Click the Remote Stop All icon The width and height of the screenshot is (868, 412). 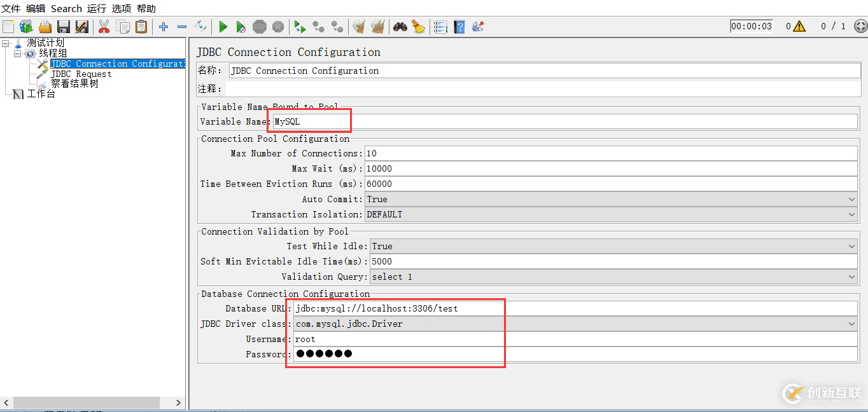point(319,27)
